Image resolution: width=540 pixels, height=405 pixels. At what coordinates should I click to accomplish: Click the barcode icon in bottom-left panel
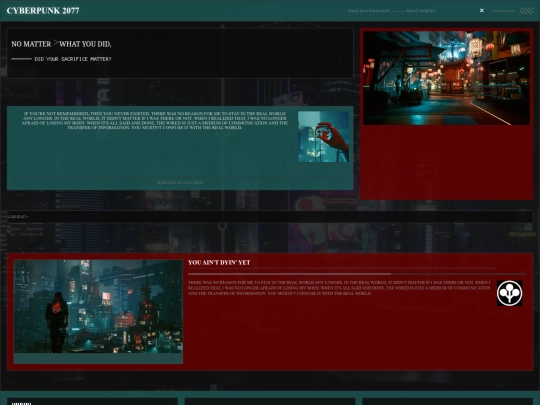click(x=22, y=403)
